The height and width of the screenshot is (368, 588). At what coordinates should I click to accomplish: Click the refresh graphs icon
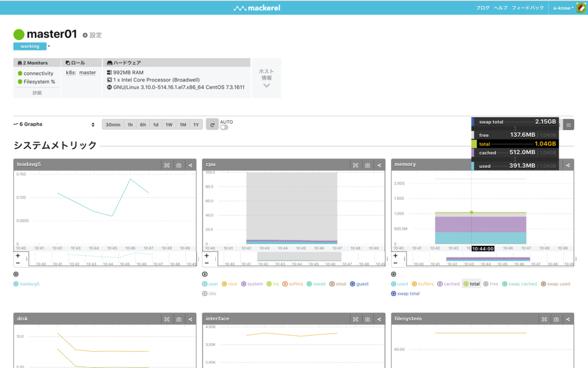[212, 125]
